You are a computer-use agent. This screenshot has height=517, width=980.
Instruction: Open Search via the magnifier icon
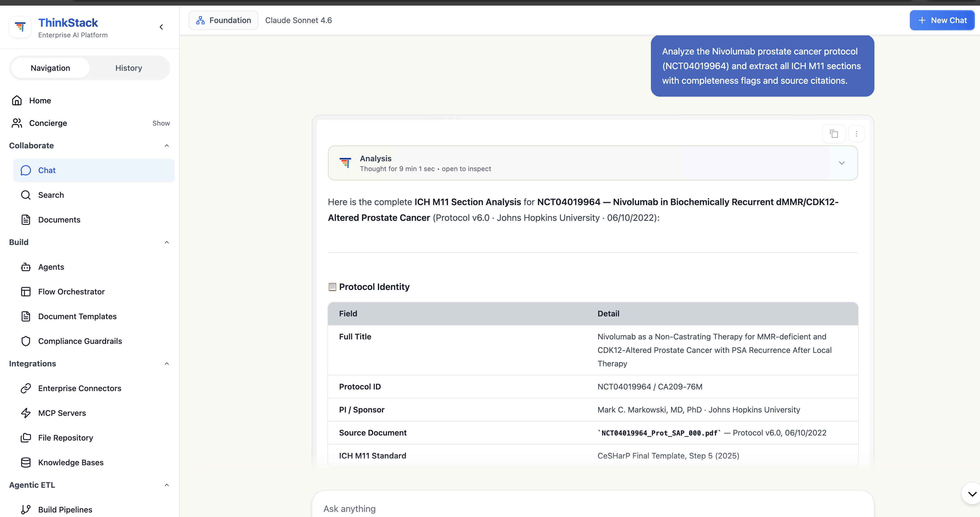26,195
